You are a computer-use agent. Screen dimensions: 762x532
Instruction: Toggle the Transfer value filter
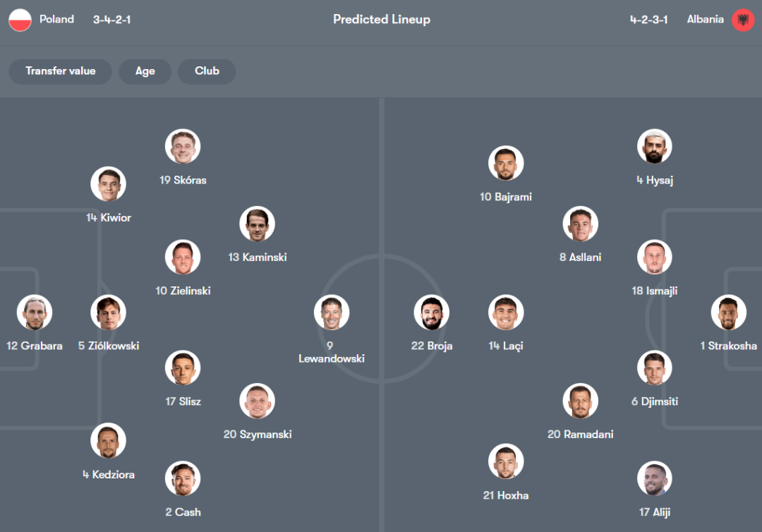60,71
